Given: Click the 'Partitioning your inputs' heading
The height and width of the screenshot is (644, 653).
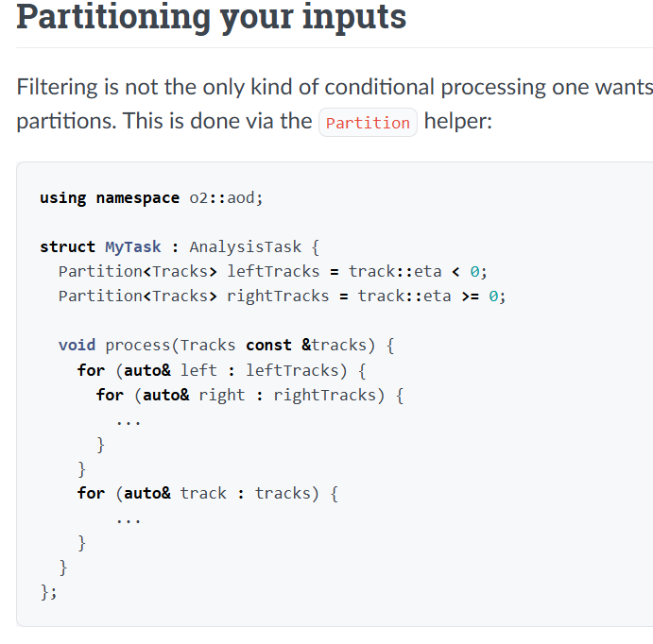Looking at the screenshot, I should coord(211,18).
